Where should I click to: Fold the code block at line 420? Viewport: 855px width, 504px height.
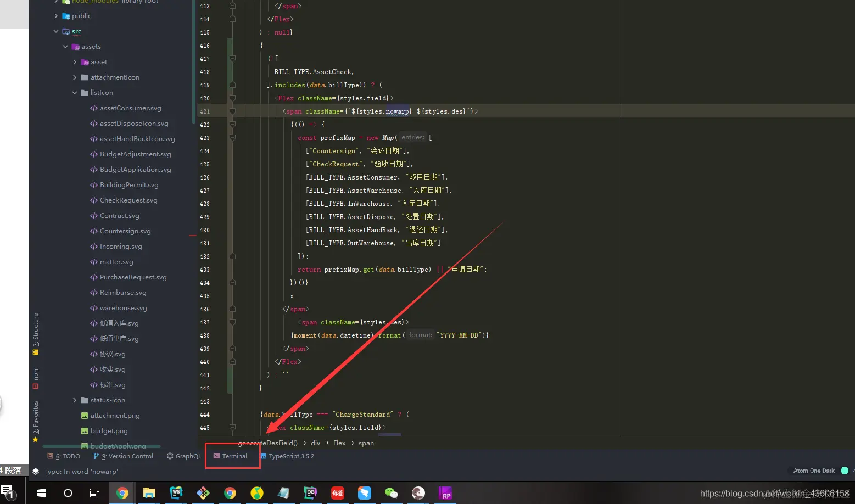point(232,98)
